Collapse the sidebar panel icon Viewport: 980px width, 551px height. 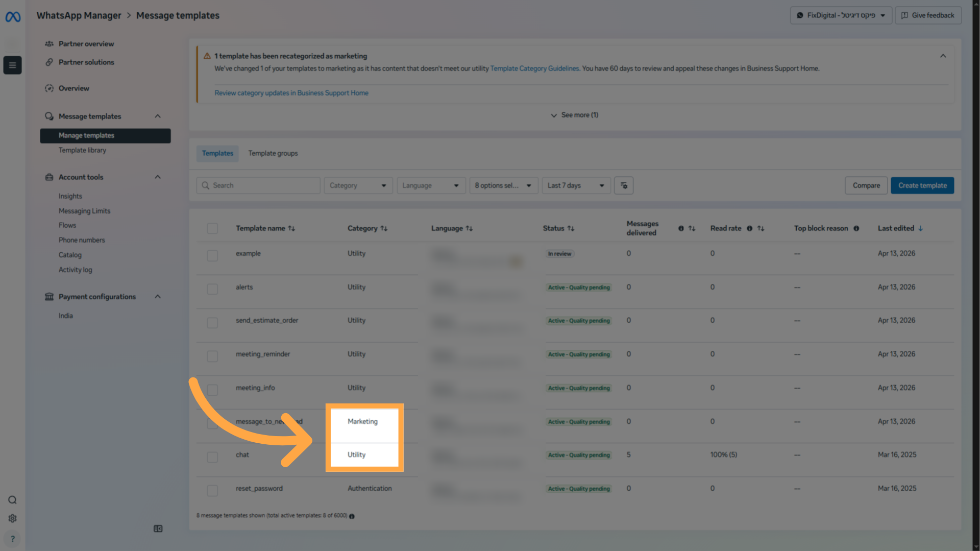[x=158, y=529]
